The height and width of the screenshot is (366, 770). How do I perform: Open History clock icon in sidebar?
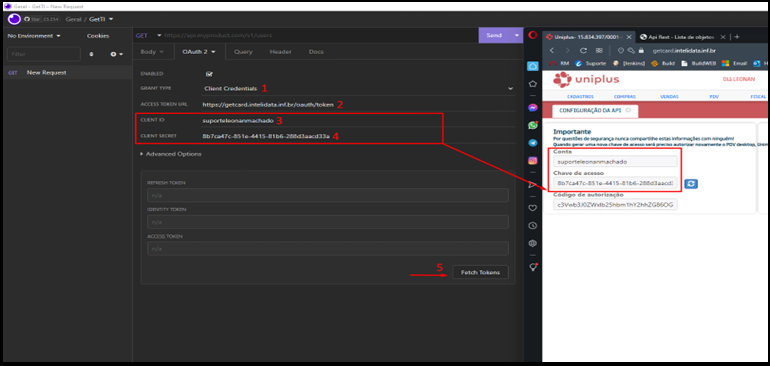[532, 225]
